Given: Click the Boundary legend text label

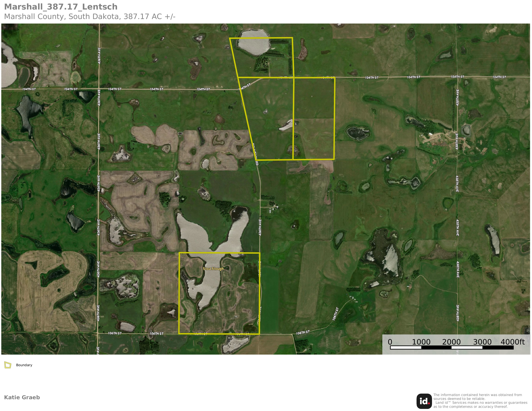Looking at the screenshot, I should 24,365.
